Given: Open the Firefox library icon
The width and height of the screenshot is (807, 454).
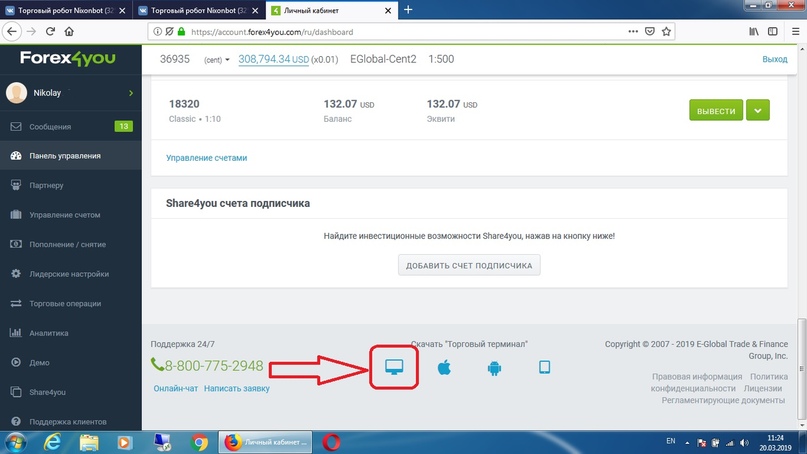Looking at the screenshot, I should [754, 31].
